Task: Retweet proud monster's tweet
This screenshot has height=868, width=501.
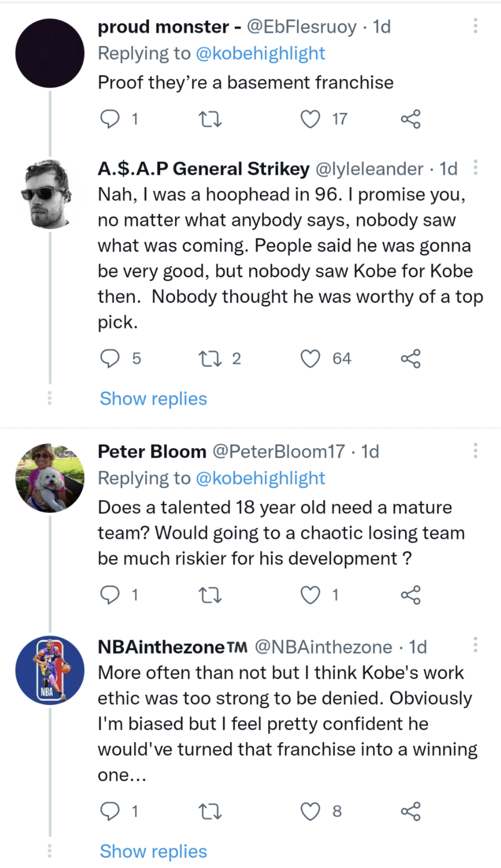Action: click(x=210, y=119)
